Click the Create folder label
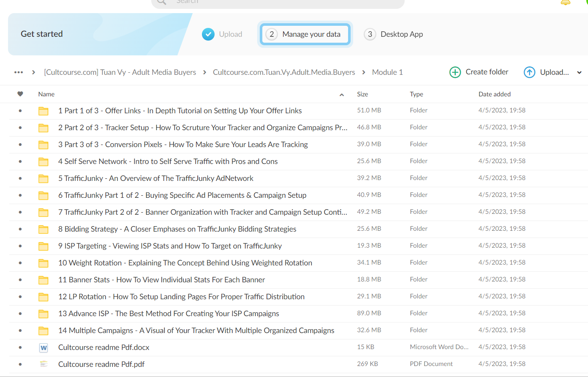 [x=487, y=72]
